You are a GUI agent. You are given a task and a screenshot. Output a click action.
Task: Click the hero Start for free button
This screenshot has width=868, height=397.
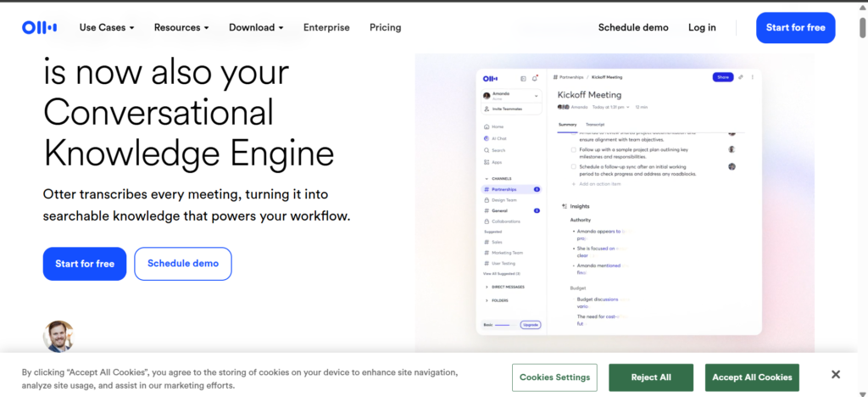[85, 264]
